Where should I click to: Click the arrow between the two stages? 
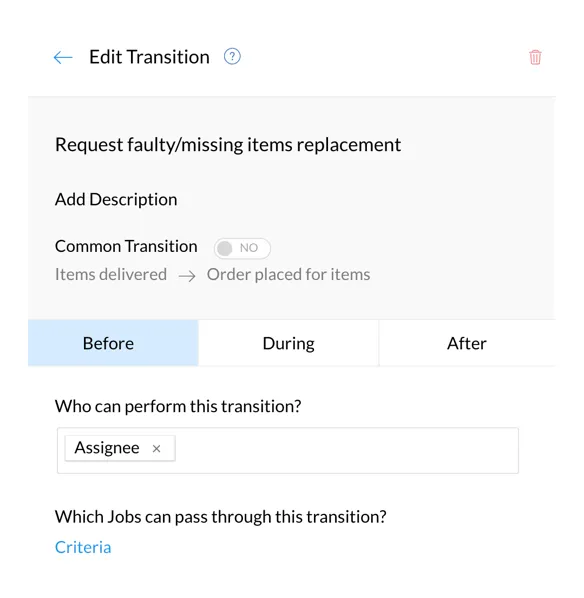(x=187, y=276)
